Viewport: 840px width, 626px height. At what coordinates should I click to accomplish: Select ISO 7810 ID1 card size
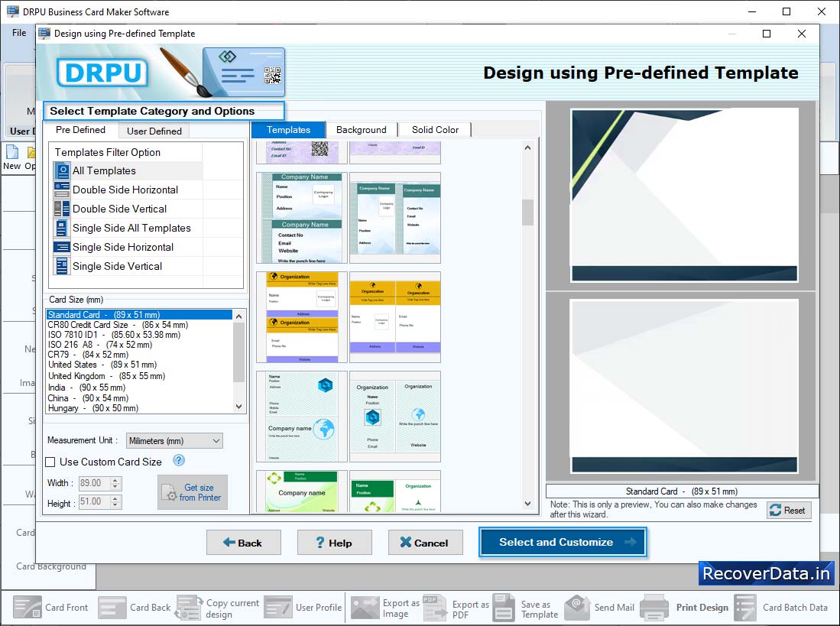coord(139,335)
